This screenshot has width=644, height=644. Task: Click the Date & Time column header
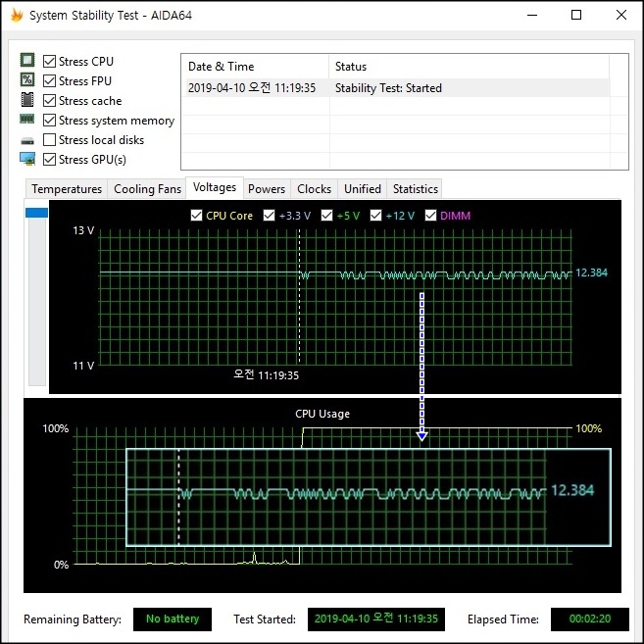(x=255, y=67)
